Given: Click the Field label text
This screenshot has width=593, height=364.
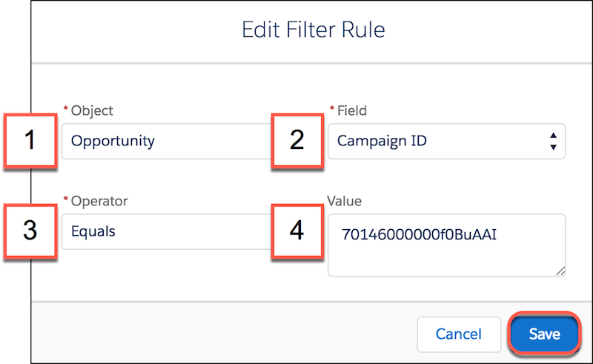Looking at the screenshot, I should [351, 110].
